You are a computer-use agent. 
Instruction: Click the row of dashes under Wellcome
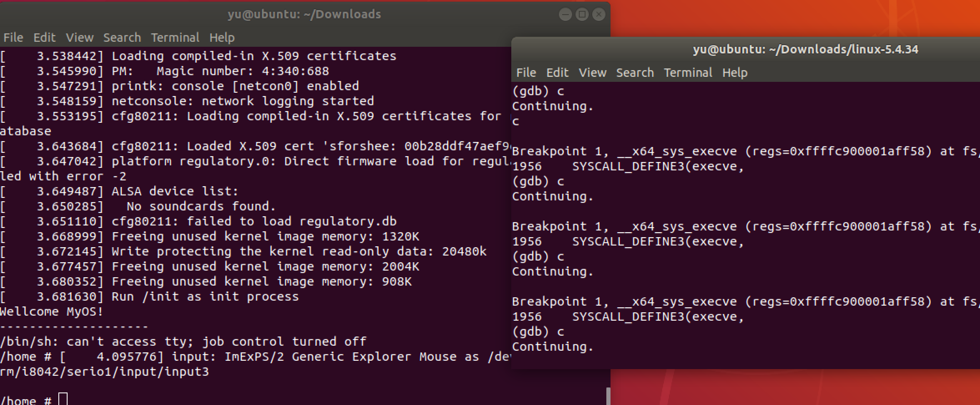pos(74,327)
